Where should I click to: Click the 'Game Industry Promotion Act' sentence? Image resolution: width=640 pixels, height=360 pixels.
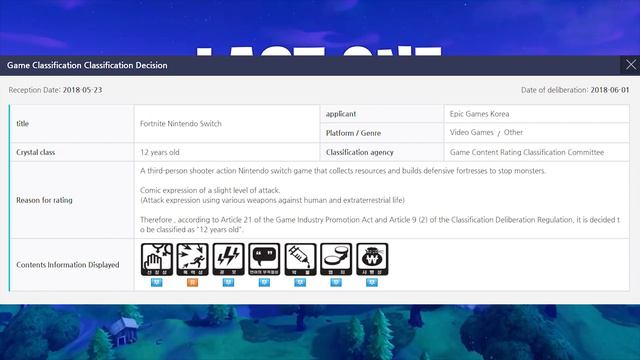pos(380,224)
